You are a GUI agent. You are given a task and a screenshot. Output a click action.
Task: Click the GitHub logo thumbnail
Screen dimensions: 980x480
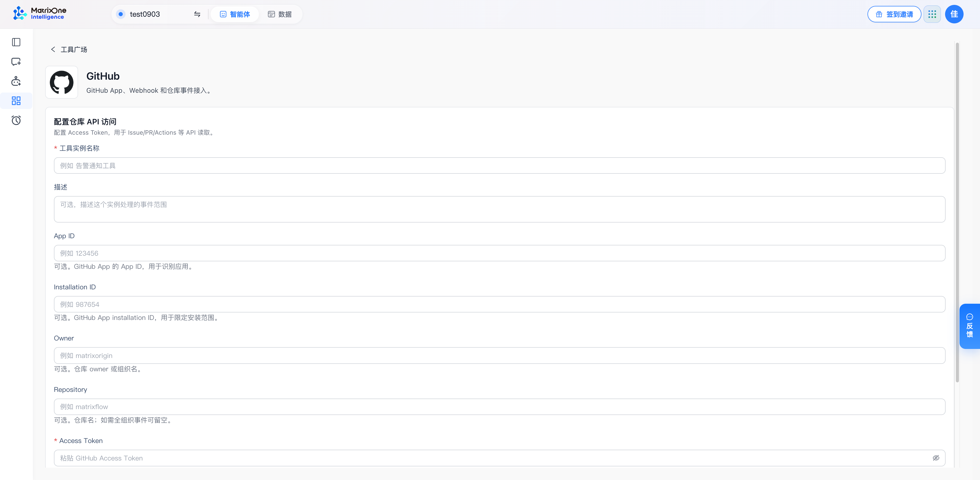[x=62, y=82]
